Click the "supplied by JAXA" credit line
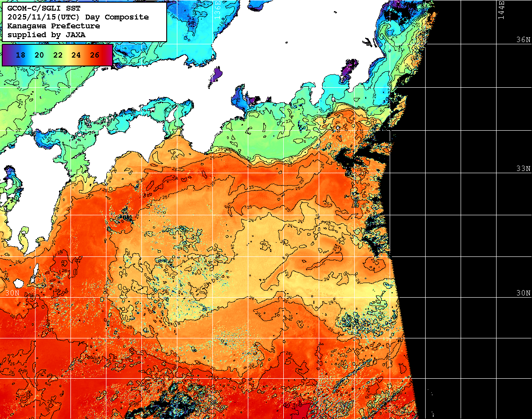Screen dimensions: 532x419 (x=47, y=35)
